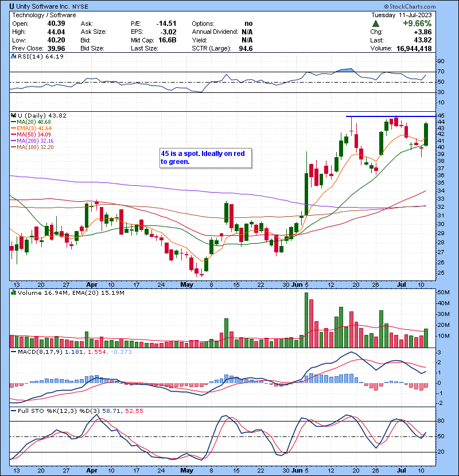Select the MA(20) 40.68 legend entry
This screenshot has height=476, width=459.
pos(31,122)
